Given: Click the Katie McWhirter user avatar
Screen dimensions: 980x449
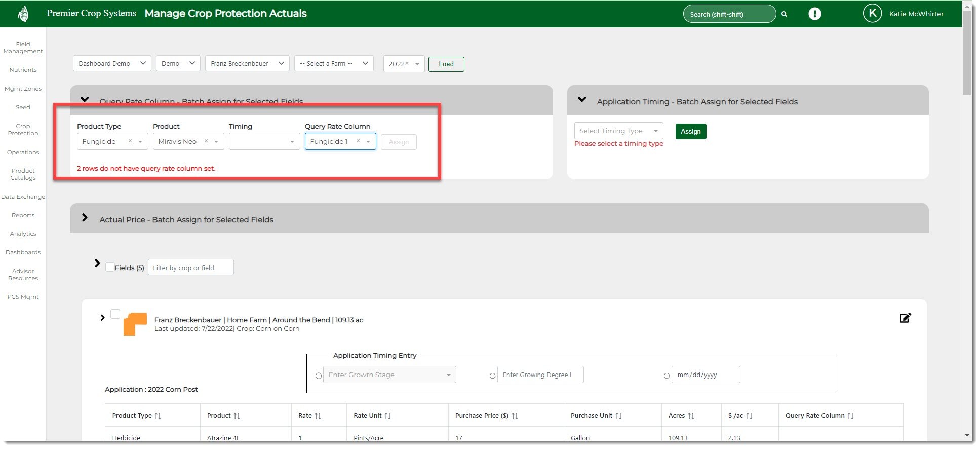Looking at the screenshot, I should 872,14.
